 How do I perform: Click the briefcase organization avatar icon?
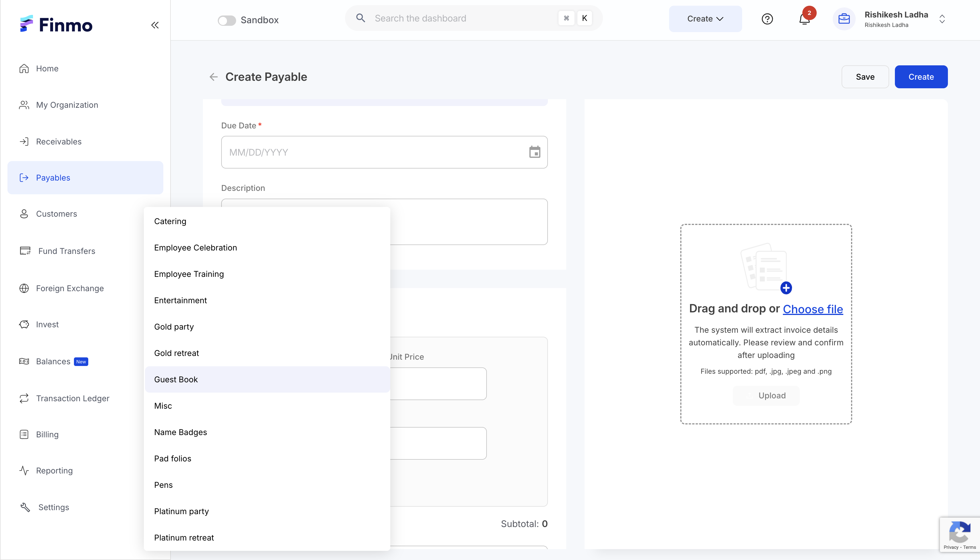coord(844,19)
